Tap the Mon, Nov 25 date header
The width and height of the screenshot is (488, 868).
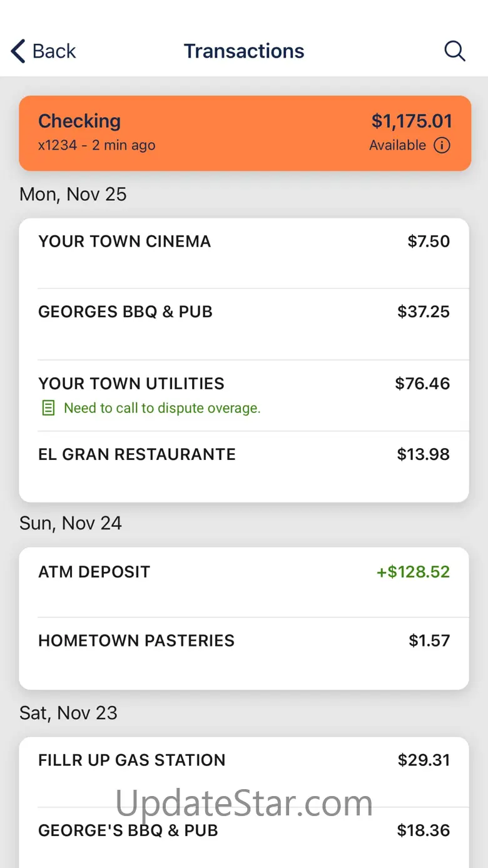click(73, 194)
